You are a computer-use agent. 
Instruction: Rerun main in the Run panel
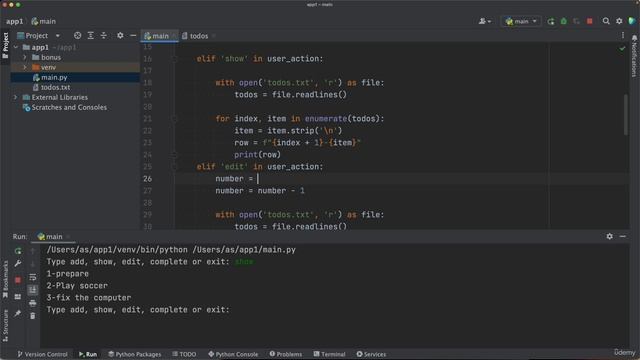(18, 251)
